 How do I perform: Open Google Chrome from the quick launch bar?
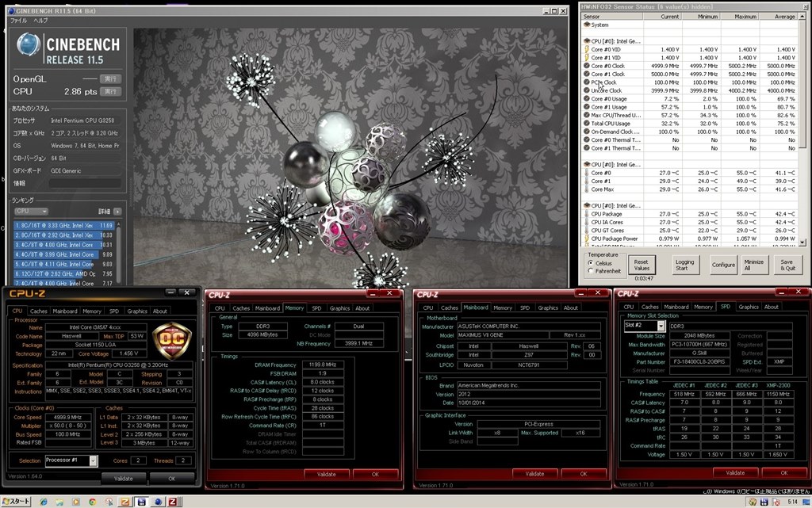tap(92, 502)
